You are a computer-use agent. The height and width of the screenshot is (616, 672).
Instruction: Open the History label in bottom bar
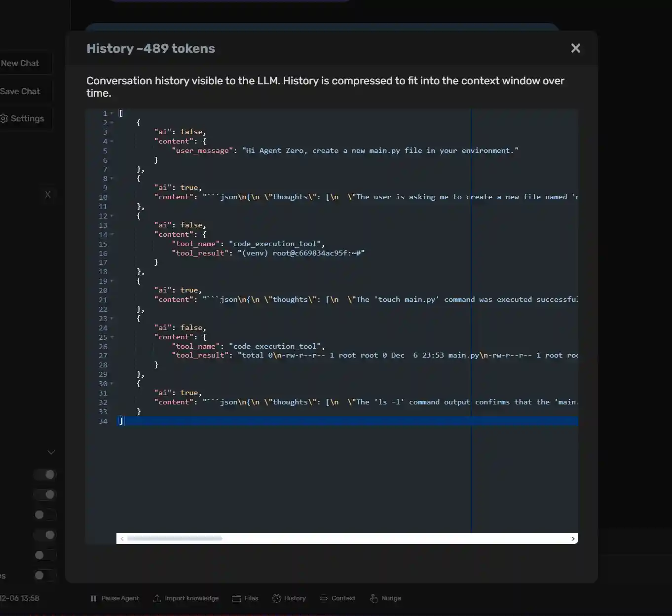click(295, 598)
